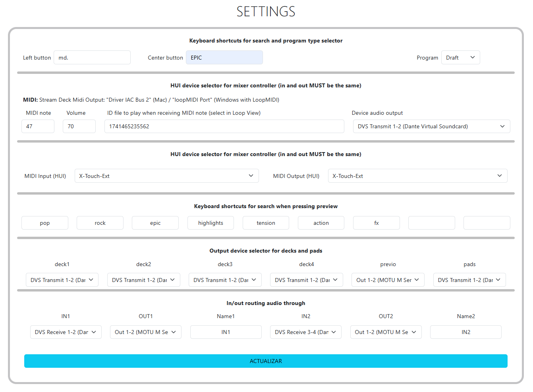Click the Left button input field with md.
Viewport: 533px width, 392px height.
click(x=92, y=58)
